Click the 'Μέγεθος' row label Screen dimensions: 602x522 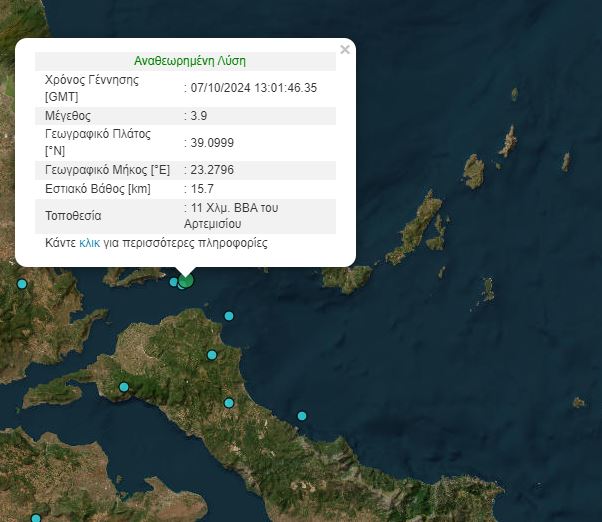point(69,116)
